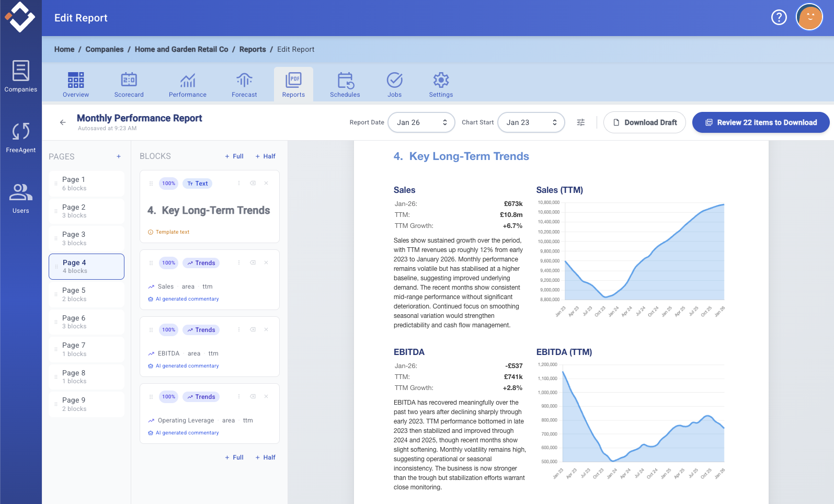The width and height of the screenshot is (834, 504).
Task: Remove the Text block with X
Action: (x=266, y=184)
